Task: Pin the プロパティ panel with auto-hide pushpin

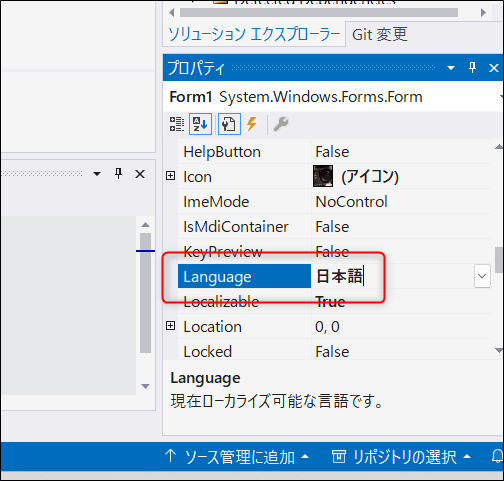Action: [472, 68]
